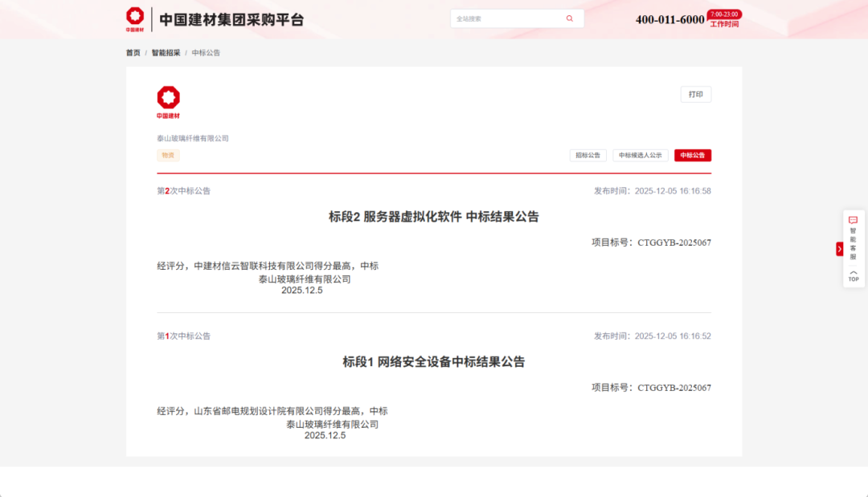The image size is (868, 497).
Task: Click the 全站搜索 search input field
Action: pos(506,18)
